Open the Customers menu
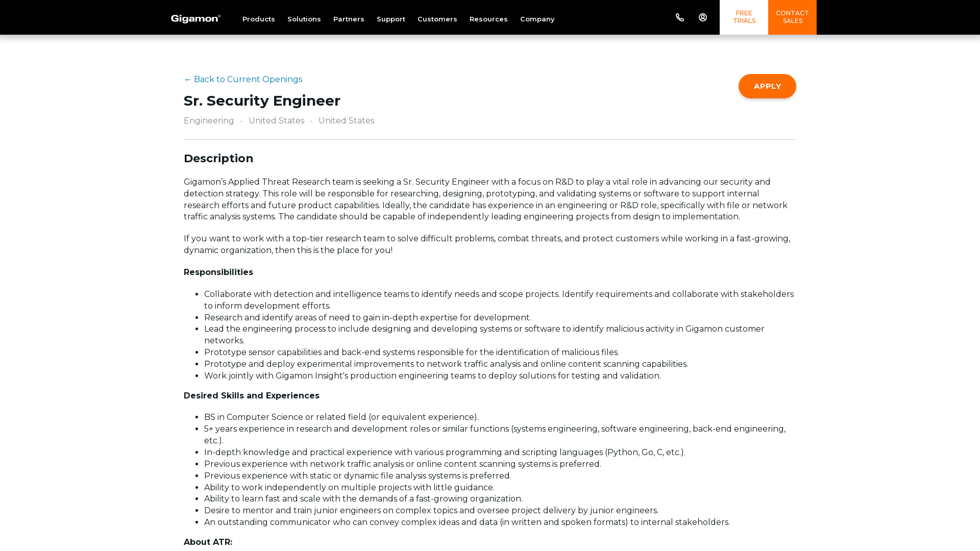Image resolution: width=980 pixels, height=551 pixels. click(x=437, y=19)
